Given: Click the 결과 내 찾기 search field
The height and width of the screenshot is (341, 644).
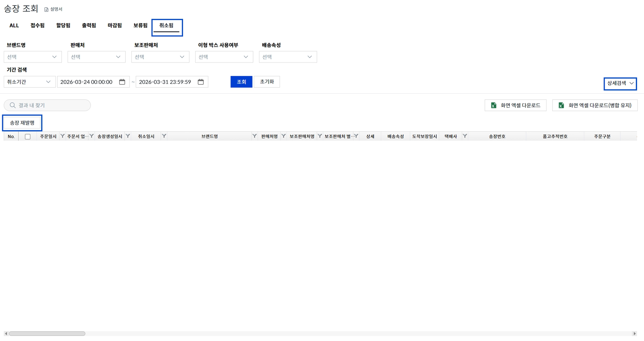Looking at the screenshot, I should point(50,105).
